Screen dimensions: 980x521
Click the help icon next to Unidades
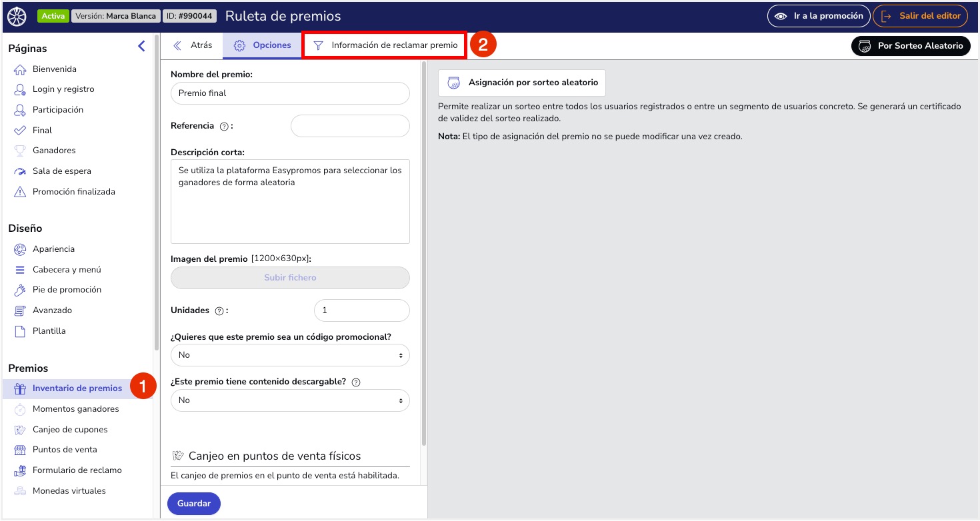click(219, 310)
